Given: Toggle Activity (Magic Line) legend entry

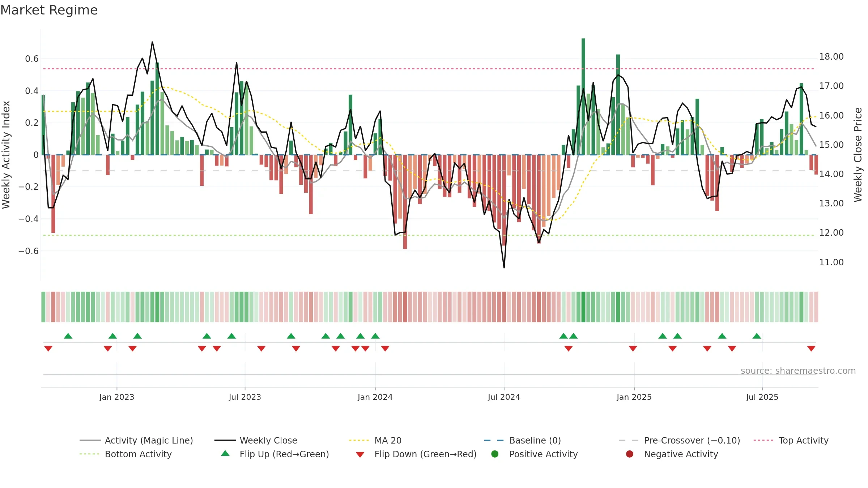Looking at the screenshot, I should point(136,440).
